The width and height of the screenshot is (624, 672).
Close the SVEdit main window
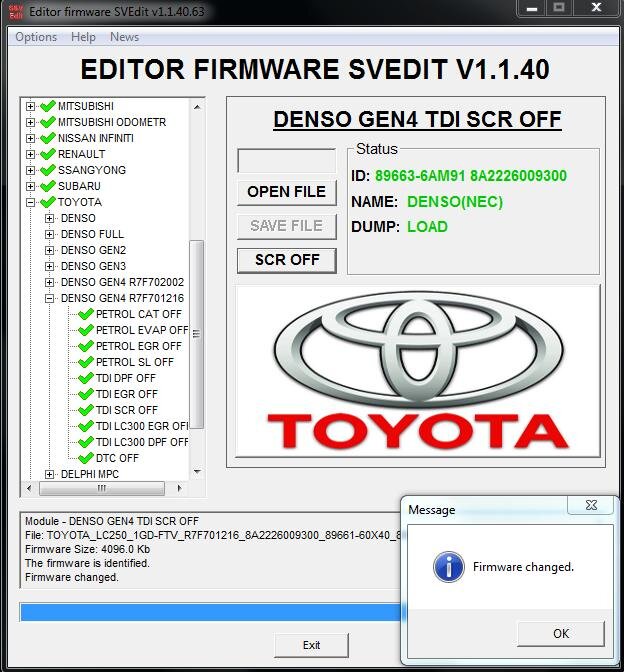pyautogui.click(x=596, y=8)
